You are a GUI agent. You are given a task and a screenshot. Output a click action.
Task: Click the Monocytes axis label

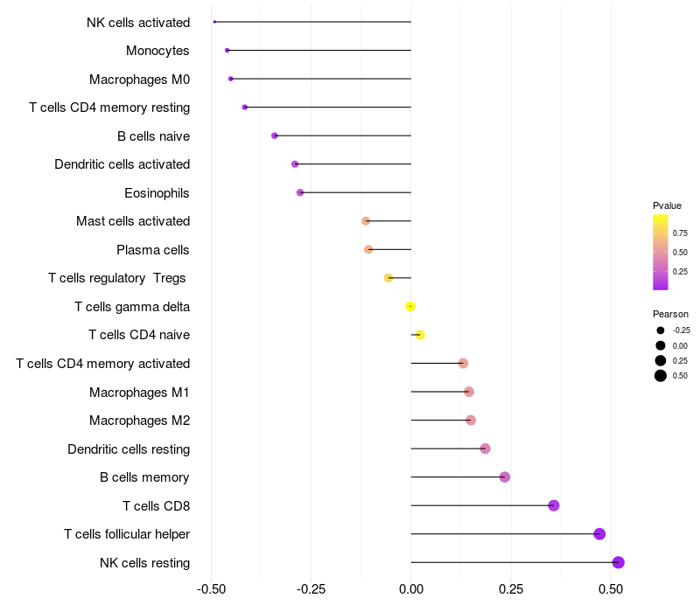tap(157, 51)
